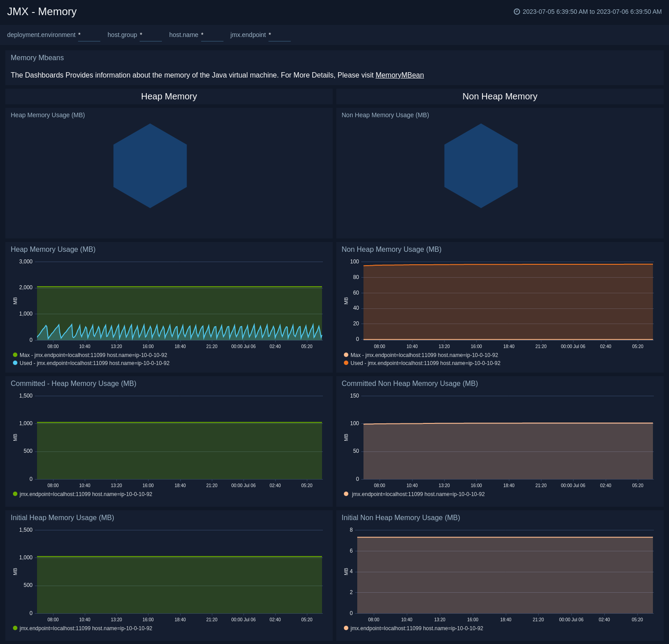Viewport: 669px width, 644px height.
Task: Click Committed Non Heap legend entry
Action: [414, 494]
